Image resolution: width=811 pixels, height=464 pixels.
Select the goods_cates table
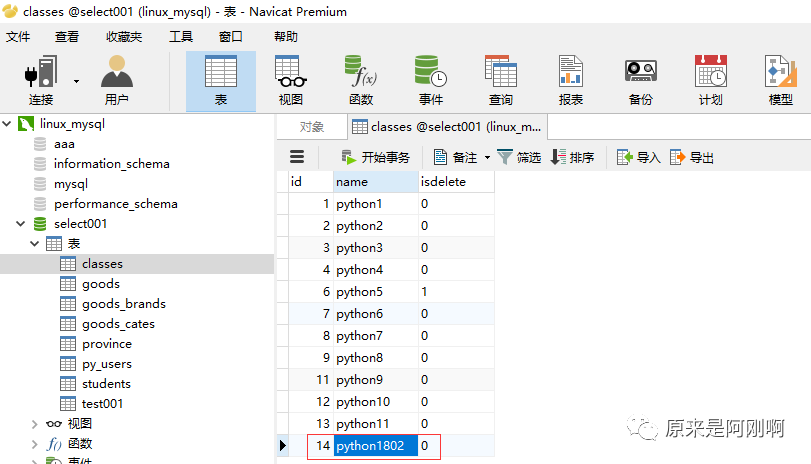[118, 324]
